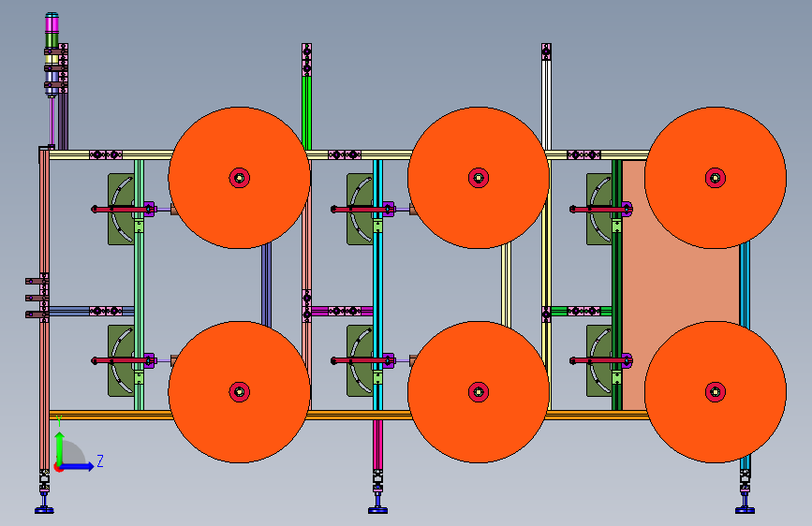Select the cyan vertical beam in middle section

pyautogui.click(x=377, y=285)
